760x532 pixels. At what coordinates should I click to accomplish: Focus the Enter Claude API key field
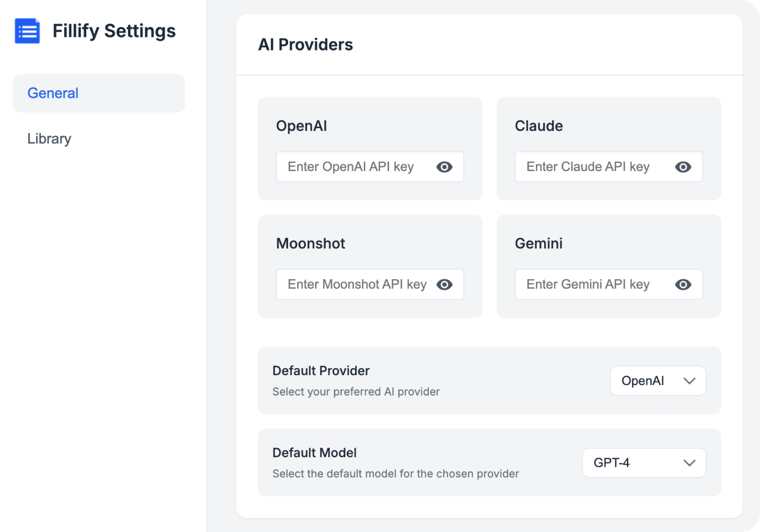pos(609,167)
